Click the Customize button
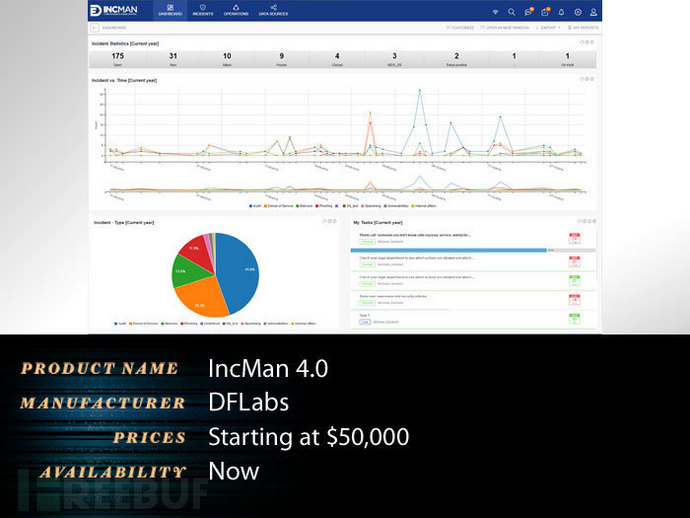 click(x=460, y=28)
